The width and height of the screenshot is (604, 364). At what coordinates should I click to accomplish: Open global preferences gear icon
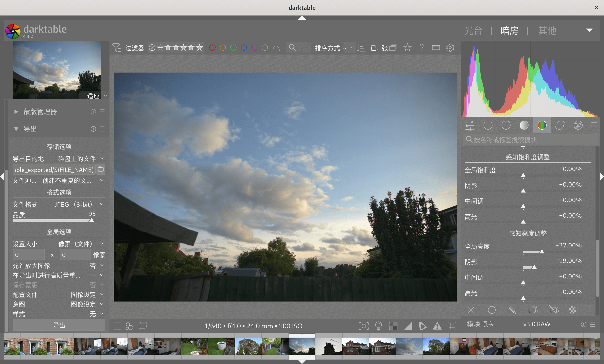point(450,48)
